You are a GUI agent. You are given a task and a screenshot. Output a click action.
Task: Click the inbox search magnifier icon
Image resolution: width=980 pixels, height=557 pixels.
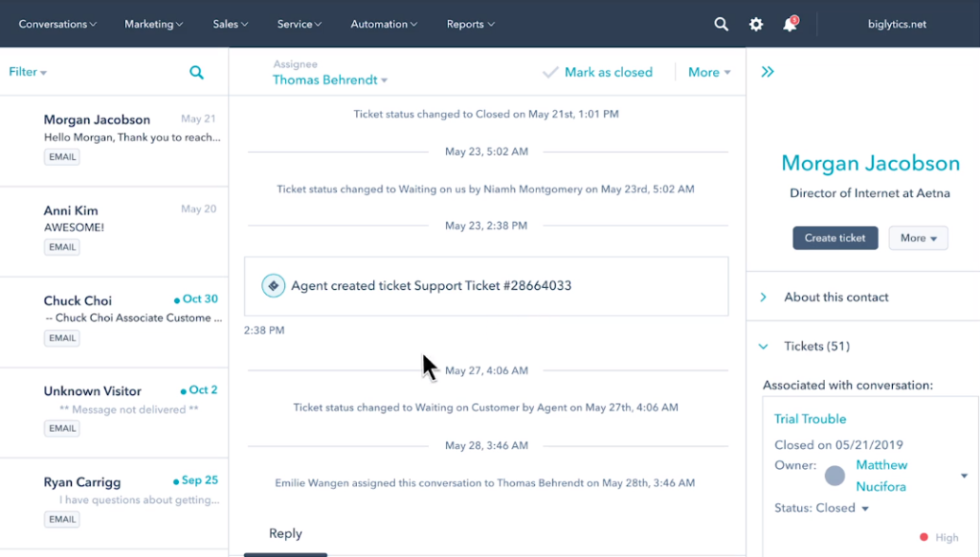(x=196, y=73)
